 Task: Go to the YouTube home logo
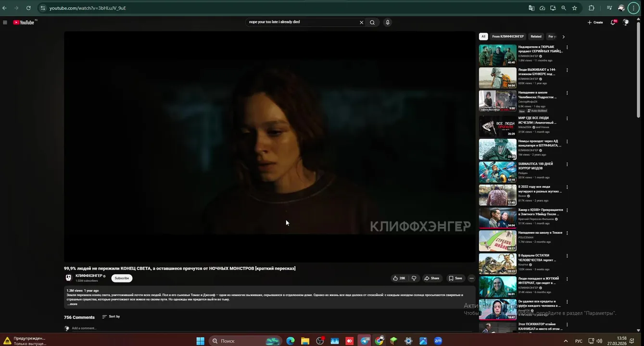tap(24, 22)
